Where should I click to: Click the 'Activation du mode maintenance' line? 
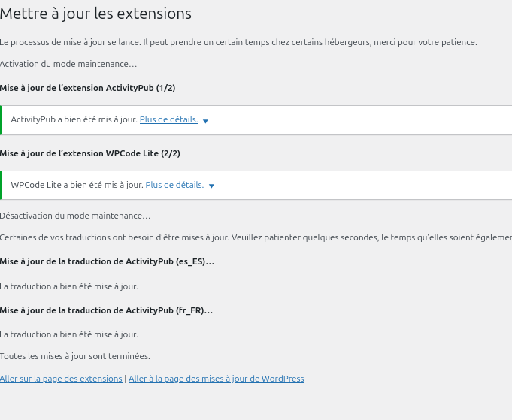[68, 65]
